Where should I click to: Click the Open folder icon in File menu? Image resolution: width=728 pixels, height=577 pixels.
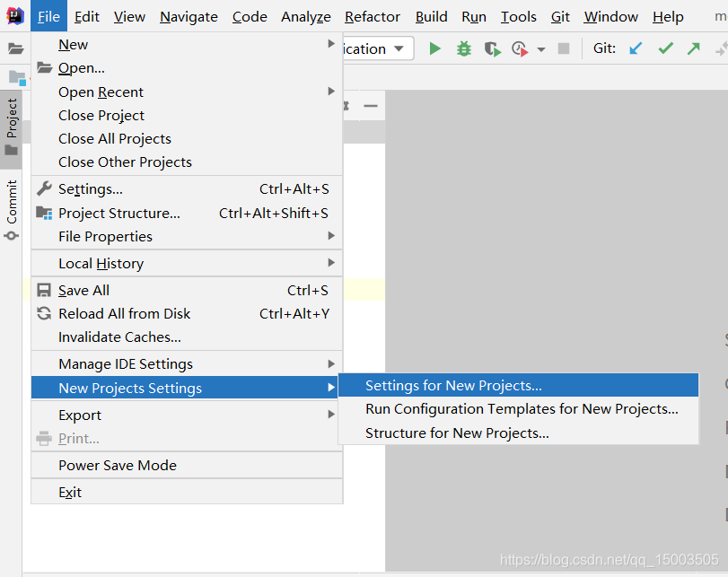coord(44,68)
